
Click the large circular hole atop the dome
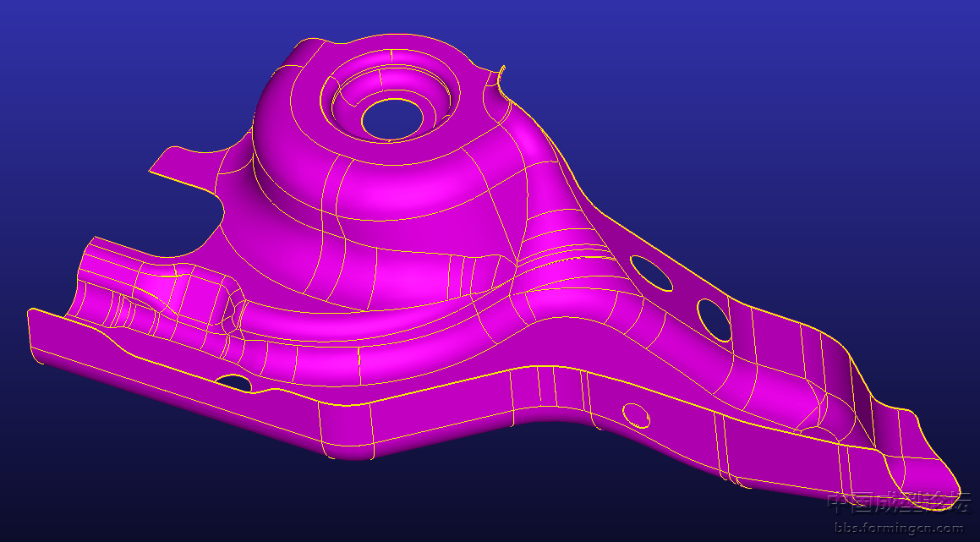[391, 119]
